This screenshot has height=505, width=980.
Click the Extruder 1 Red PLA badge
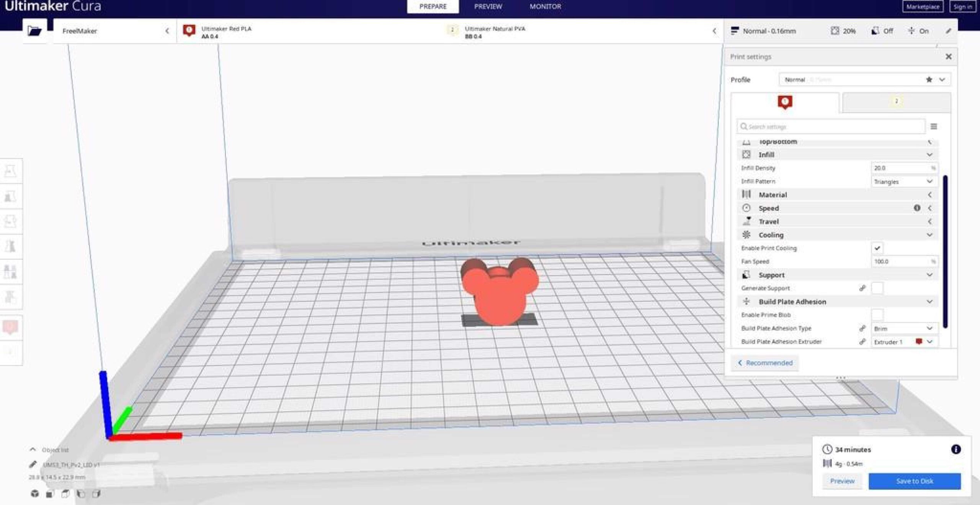[x=189, y=30]
